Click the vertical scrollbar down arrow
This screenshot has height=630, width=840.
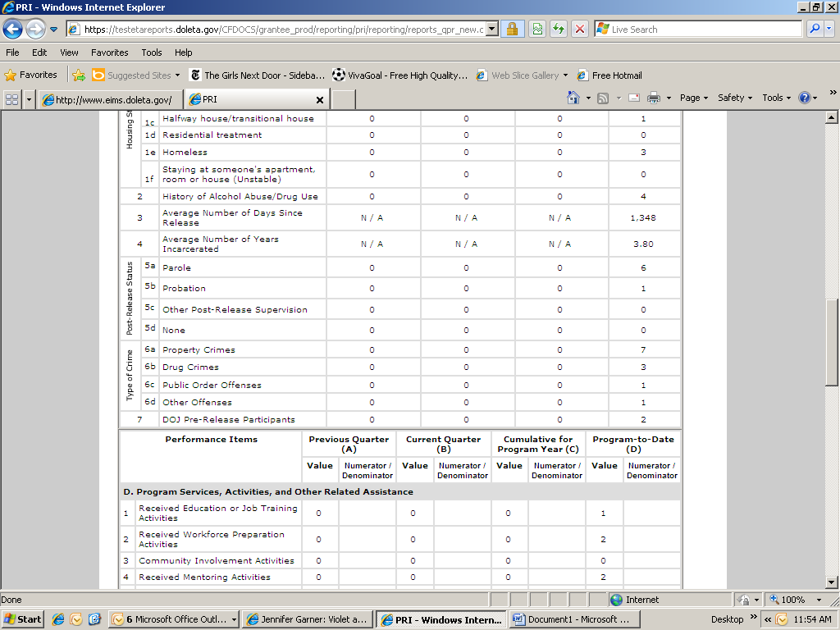[x=832, y=582]
